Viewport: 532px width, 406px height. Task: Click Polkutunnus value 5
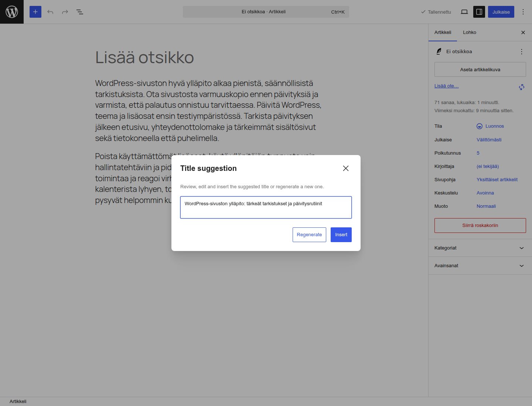[x=478, y=153]
